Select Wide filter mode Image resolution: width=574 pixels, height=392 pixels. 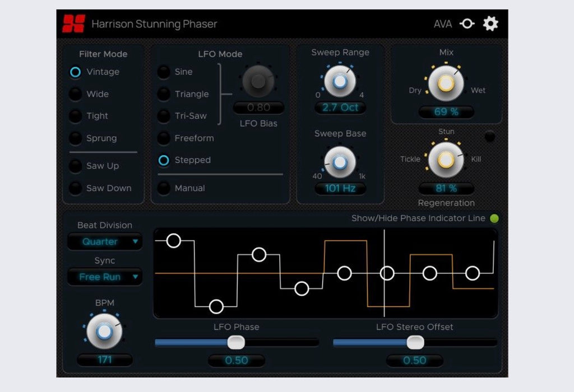[76, 94]
